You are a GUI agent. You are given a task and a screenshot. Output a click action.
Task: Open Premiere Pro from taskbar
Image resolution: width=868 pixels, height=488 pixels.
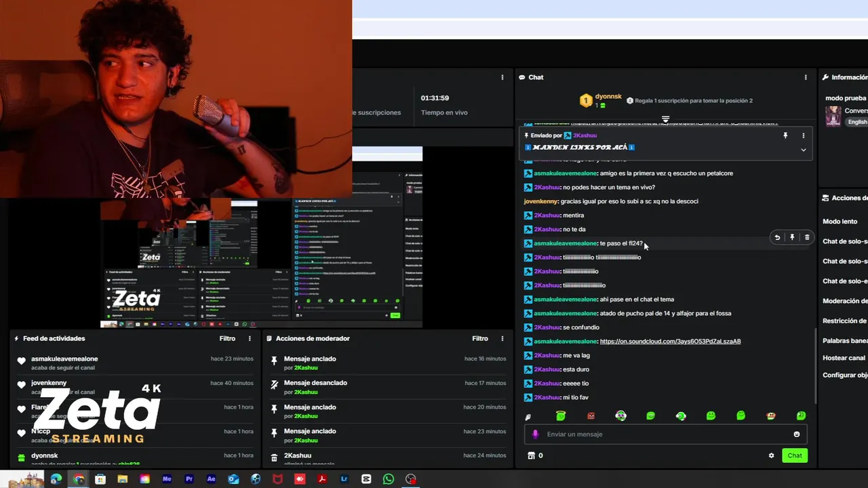click(x=189, y=479)
